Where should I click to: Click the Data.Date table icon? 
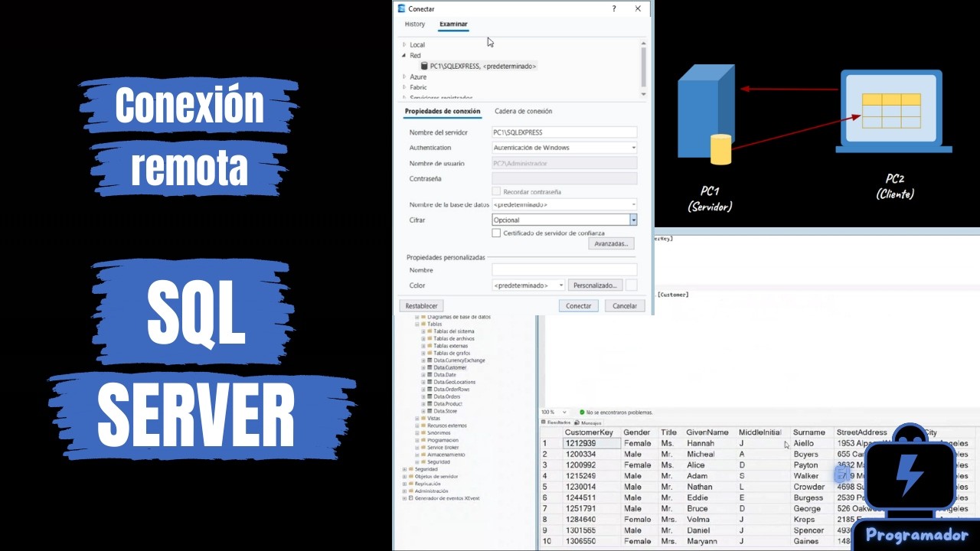(430, 375)
